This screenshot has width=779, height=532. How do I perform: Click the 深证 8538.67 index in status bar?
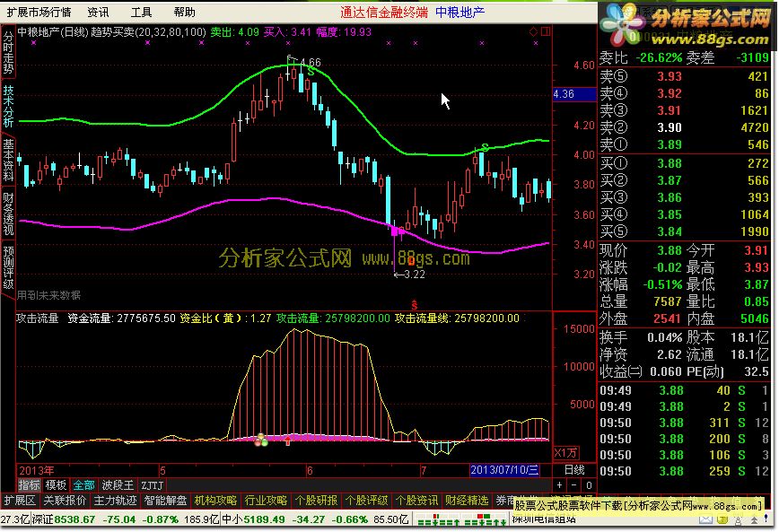coord(64,520)
